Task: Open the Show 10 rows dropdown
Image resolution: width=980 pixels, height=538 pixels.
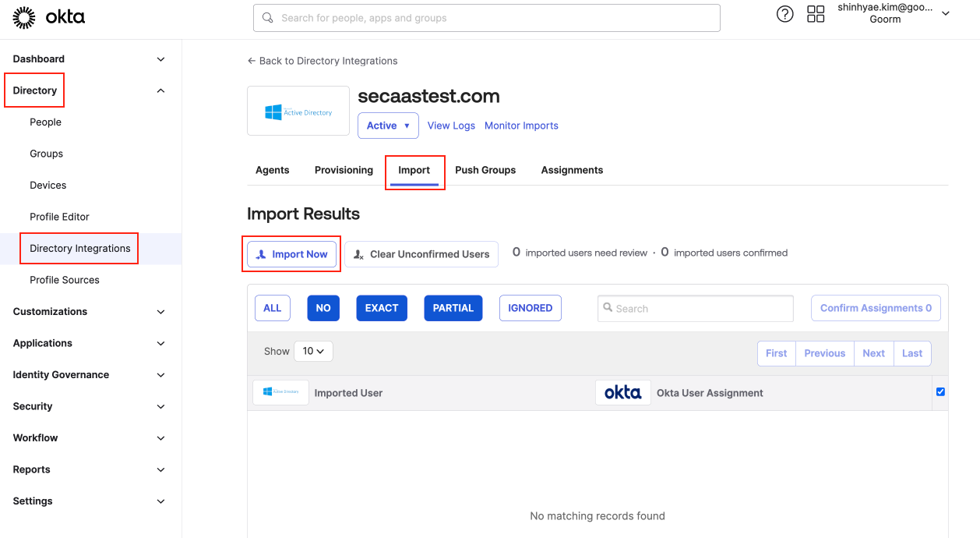Action: [313, 352]
